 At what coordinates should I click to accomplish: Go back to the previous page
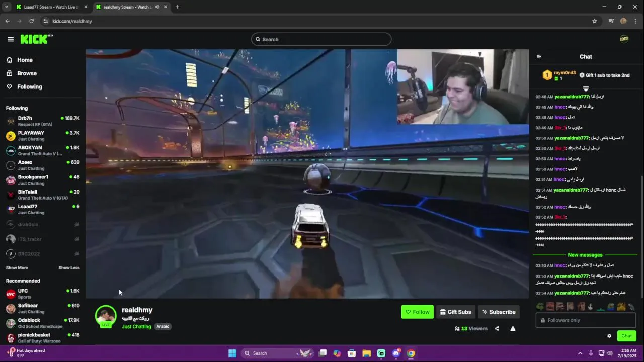pyautogui.click(x=7, y=21)
